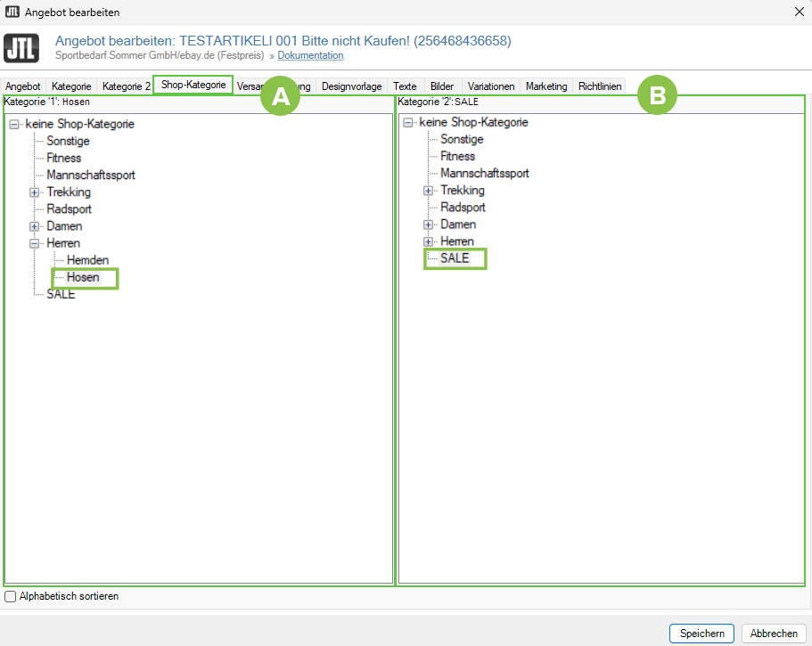Select Radsport in the right category tree
This screenshot has width=812, height=646.
463,208
